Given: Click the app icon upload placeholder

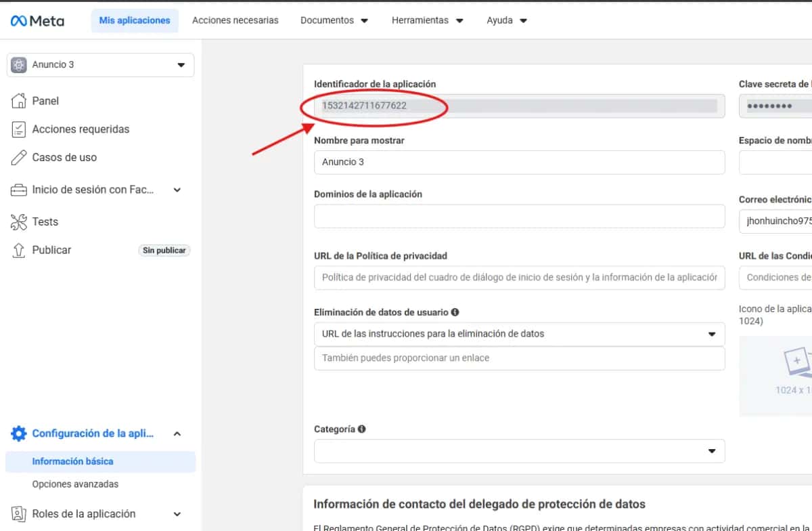Looking at the screenshot, I should coord(775,376).
